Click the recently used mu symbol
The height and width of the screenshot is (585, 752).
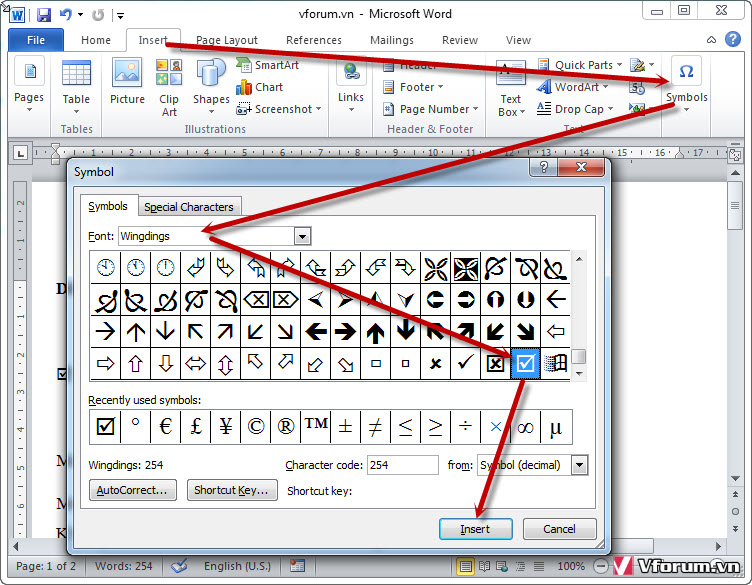click(555, 426)
